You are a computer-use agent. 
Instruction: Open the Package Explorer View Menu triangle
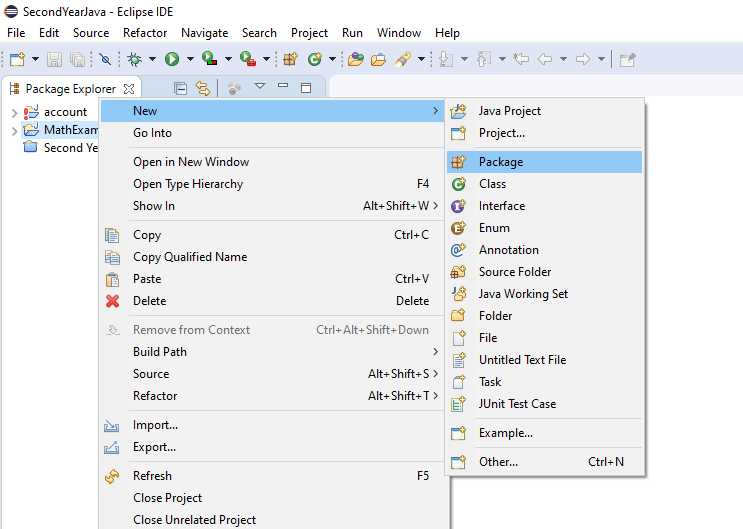click(x=260, y=87)
